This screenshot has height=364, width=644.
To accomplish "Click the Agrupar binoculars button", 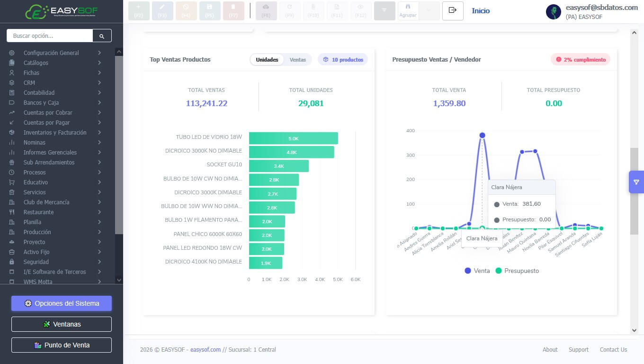I will pos(408,10).
